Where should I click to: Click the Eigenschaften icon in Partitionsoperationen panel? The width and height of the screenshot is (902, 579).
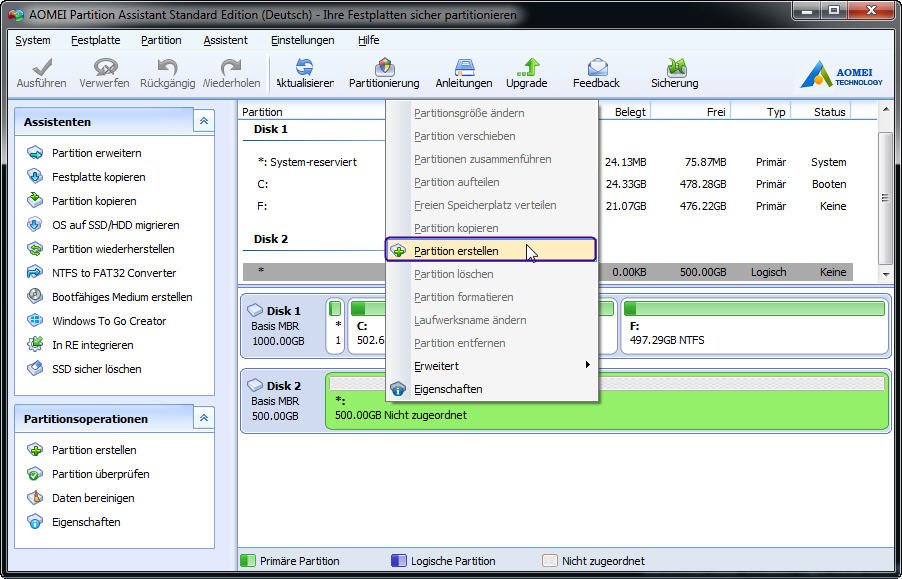coord(35,522)
